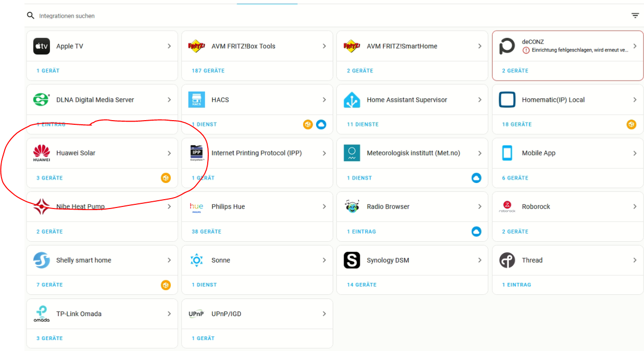Click the Apple TV logo icon

pos(42,46)
